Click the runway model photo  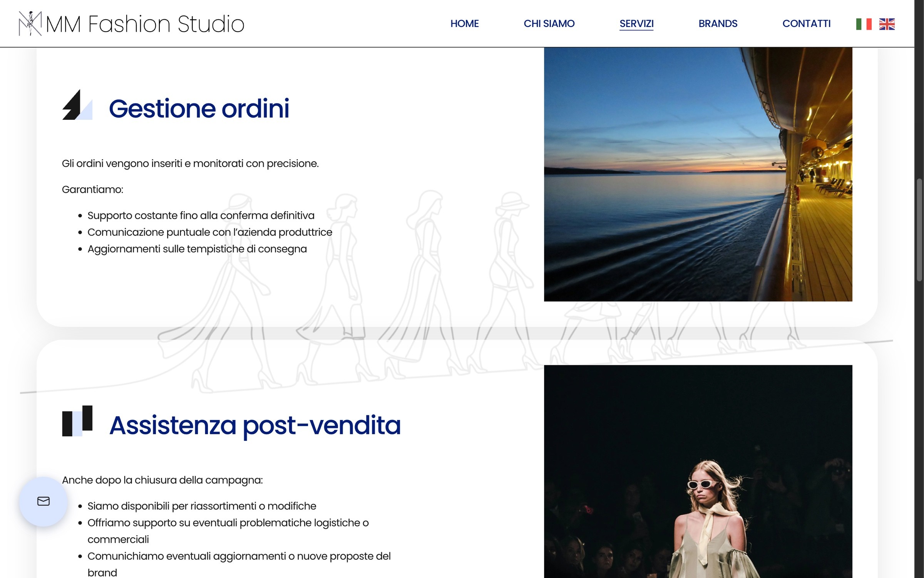coord(698,471)
